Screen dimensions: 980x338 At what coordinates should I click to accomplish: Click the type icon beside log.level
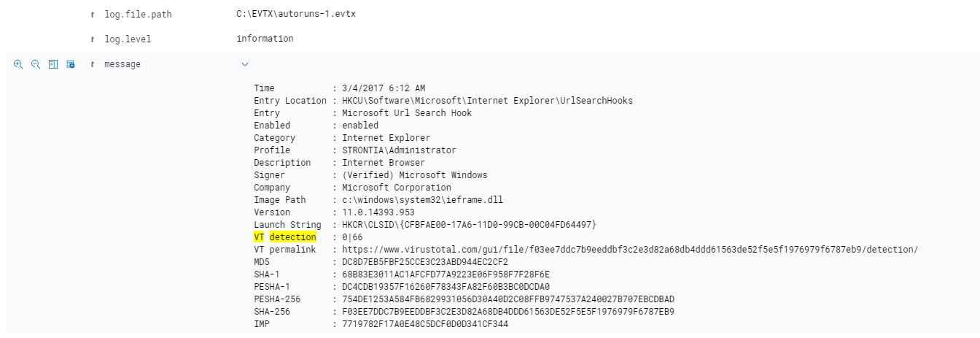point(93,39)
